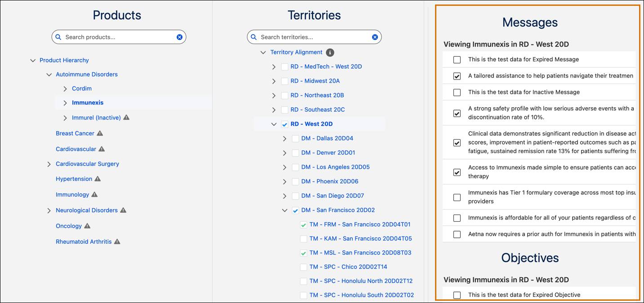Collapse the Product Hierarchy node
This screenshot has height=303, width=644.
[33, 61]
